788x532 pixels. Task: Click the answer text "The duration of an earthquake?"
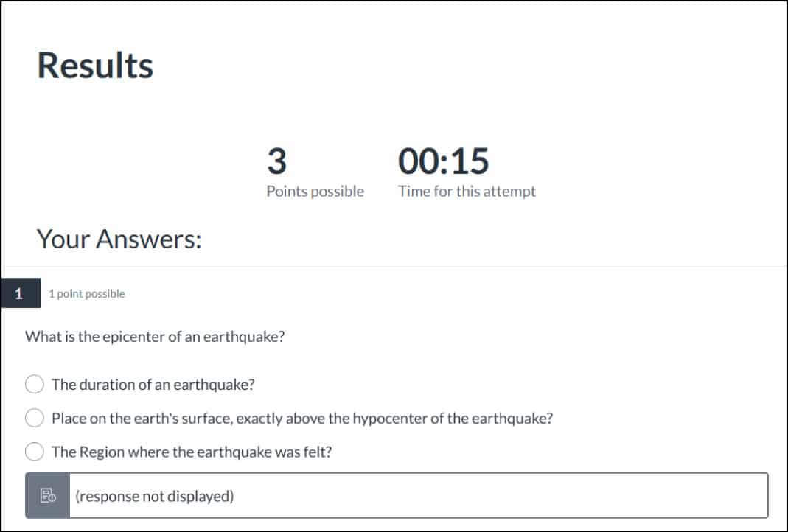pos(153,384)
